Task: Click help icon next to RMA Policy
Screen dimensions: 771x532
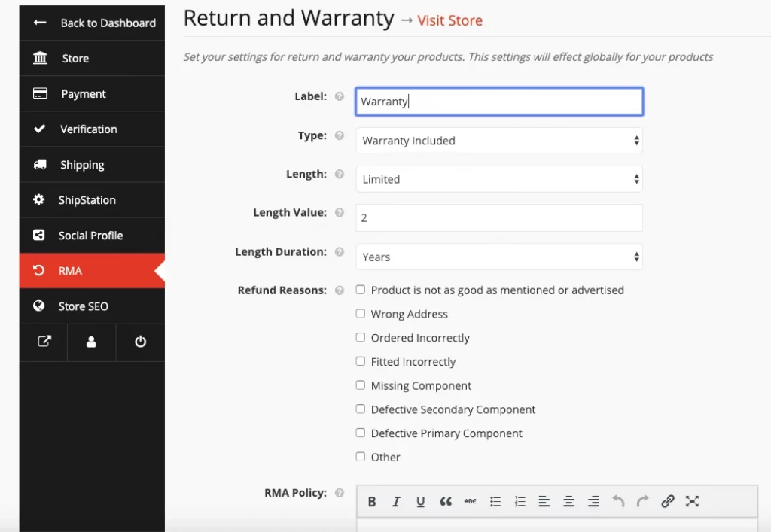Action: (x=340, y=493)
